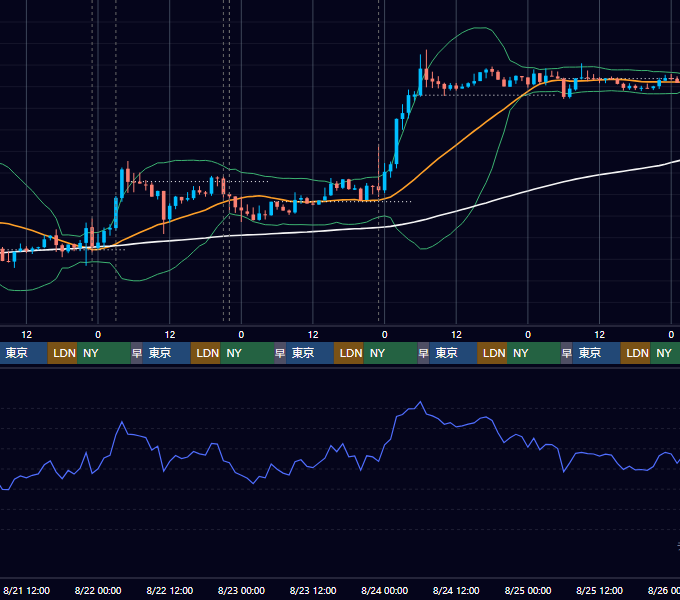Click the 8/21 12:00 date label

click(x=26, y=590)
